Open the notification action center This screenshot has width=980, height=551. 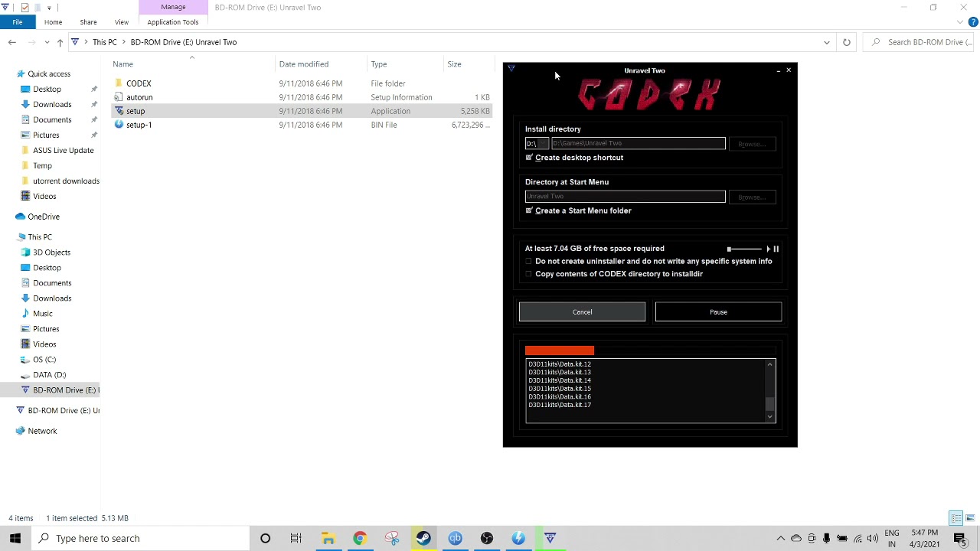[960, 539]
